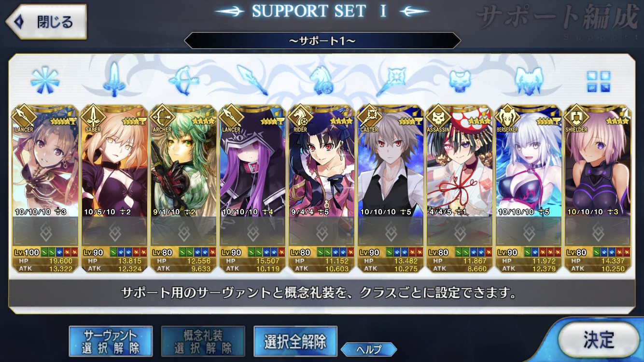Open the Lv.90 Caster servant card
The height and width of the screenshot is (362, 644).
click(x=391, y=189)
